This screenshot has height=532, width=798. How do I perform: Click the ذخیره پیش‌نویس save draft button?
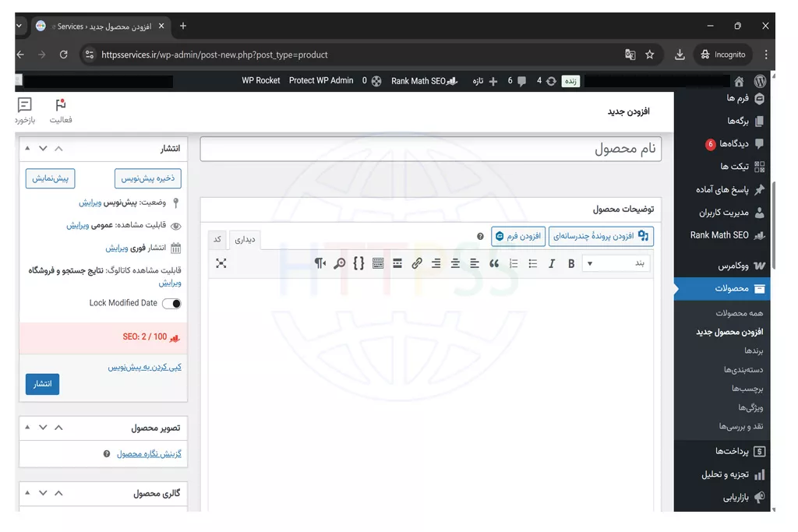[x=147, y=178]
